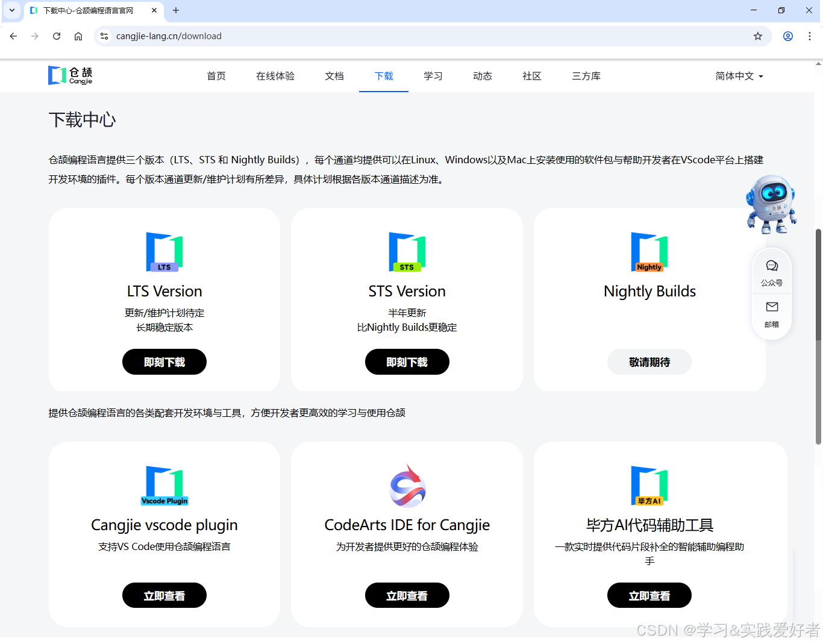Open the 简体中文 language dropdown

(739, 76)
